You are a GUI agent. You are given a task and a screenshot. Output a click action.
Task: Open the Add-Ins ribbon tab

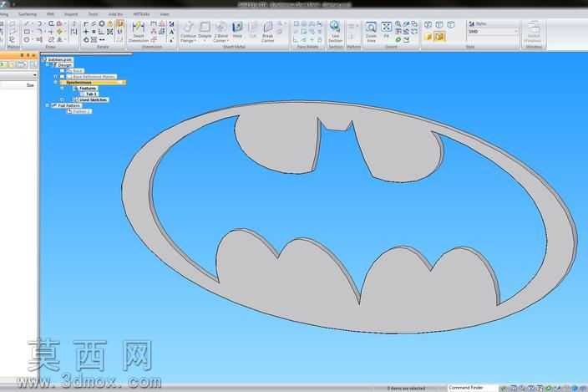point(115,14)
